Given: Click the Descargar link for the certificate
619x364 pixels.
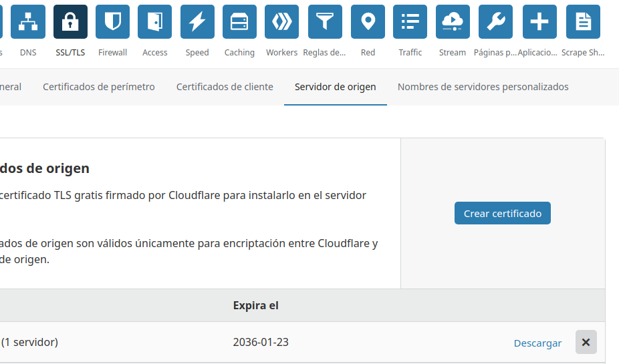Looking at the screenshot, I should [537, 343].
